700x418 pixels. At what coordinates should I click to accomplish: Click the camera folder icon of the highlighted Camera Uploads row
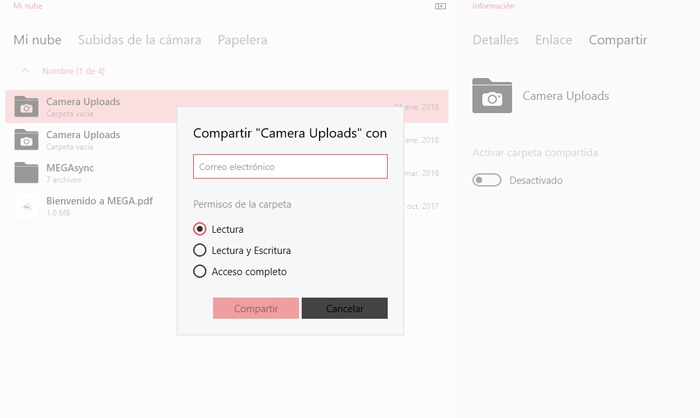pyautogui.click(x=26, y=106)
